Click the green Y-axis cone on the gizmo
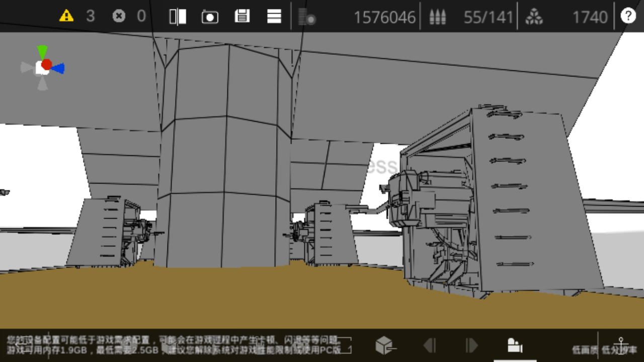This screenshot has width=644, height=362. [x=42, y=51]
